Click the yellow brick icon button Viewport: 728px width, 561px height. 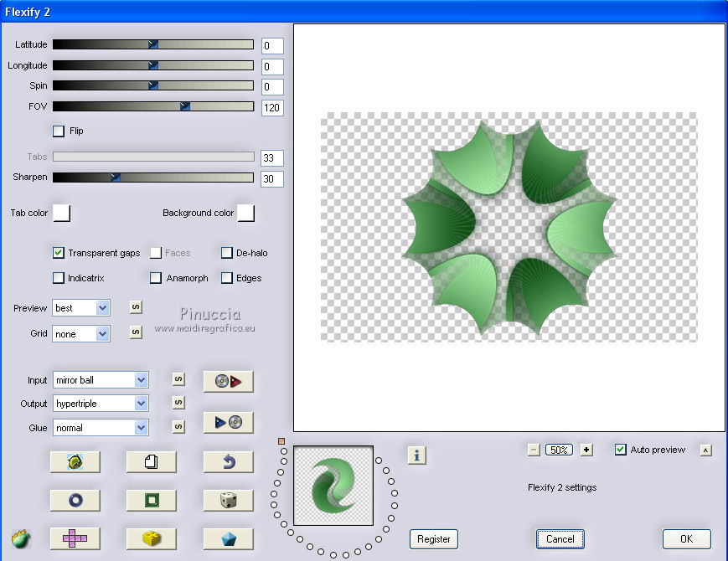(152, 538)
